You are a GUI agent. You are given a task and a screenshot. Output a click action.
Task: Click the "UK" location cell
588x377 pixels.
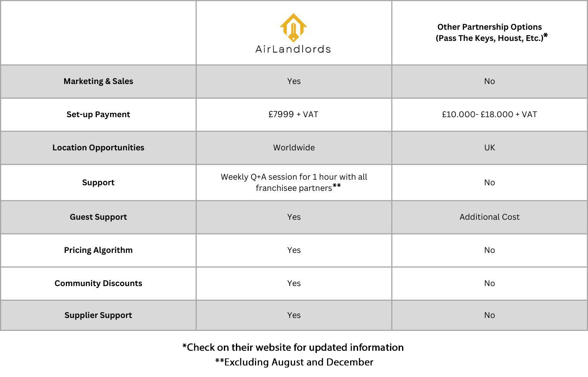(x=489, y=148)
